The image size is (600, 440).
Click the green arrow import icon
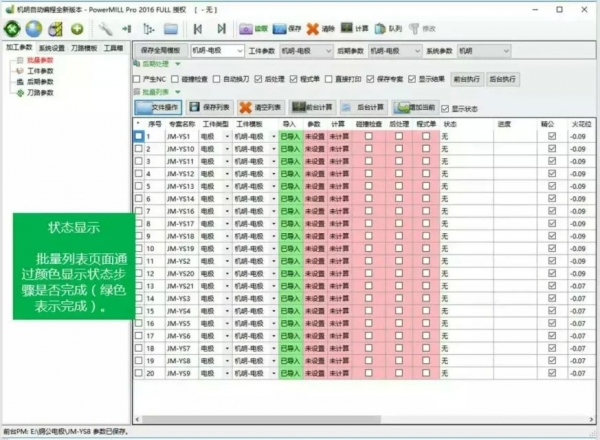[127, 29]
